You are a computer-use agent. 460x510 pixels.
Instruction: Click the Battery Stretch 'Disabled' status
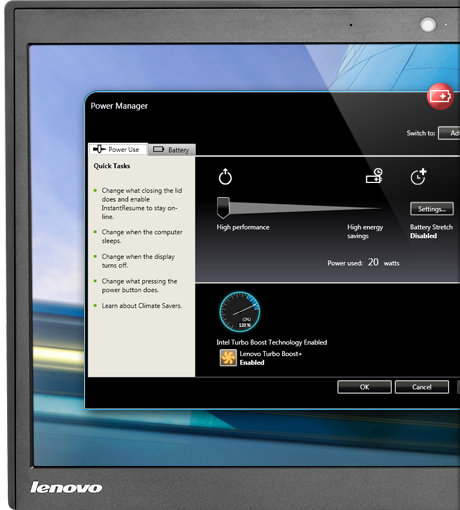click(x=424, y=236)
